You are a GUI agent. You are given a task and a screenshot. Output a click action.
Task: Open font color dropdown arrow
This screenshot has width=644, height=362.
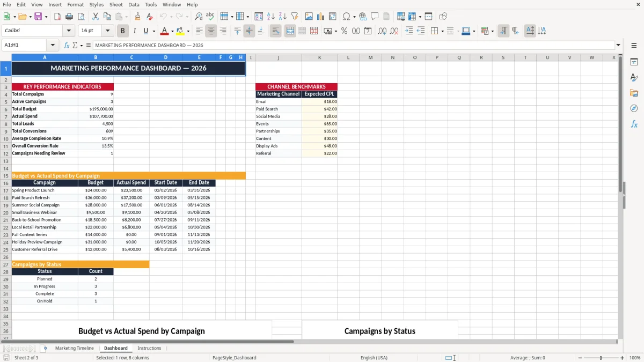click(x=172, y=31)
